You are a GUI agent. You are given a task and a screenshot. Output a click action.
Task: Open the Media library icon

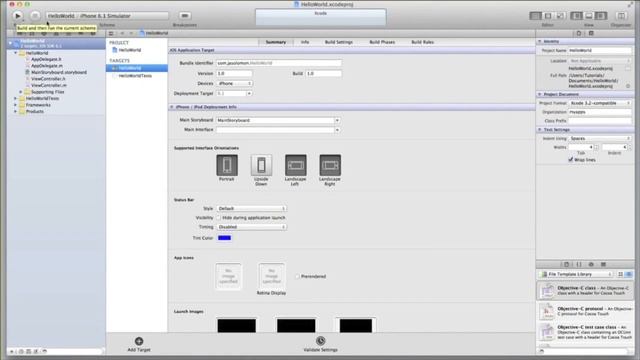pos(603,264)
